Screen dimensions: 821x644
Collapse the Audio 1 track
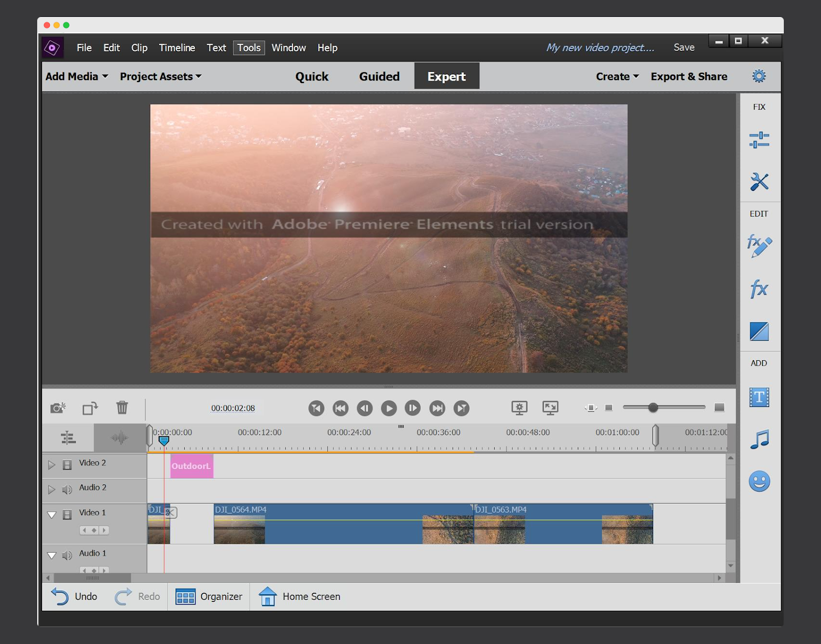coord(52,555)
